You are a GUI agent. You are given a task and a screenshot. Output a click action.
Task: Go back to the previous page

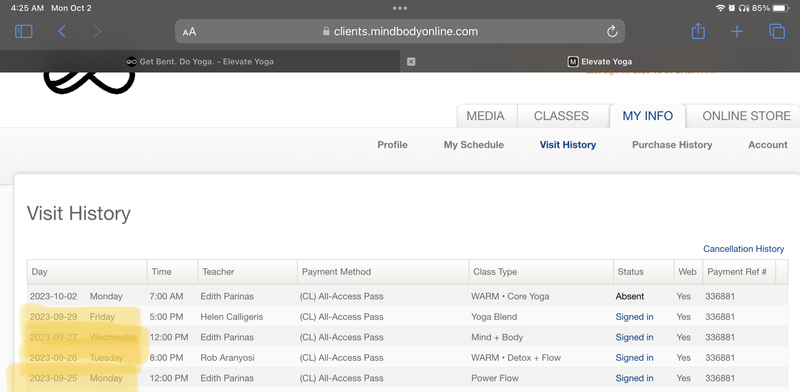[62, 32]
